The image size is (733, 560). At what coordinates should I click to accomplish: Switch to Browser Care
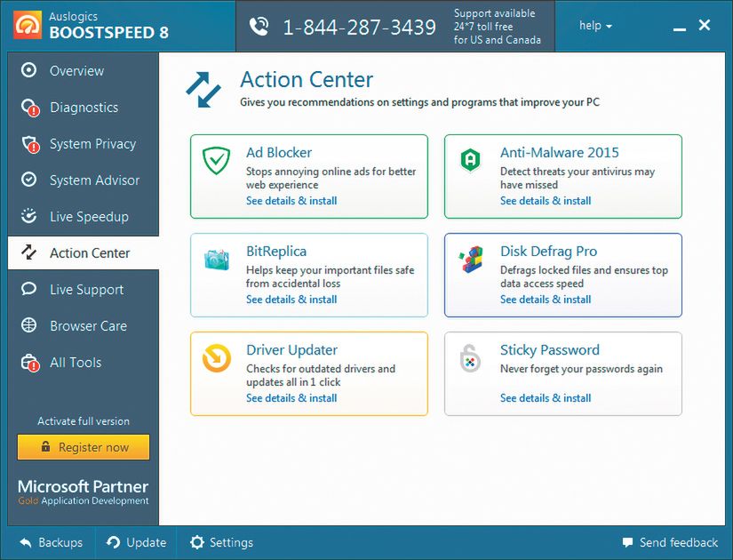pos(84,325)
